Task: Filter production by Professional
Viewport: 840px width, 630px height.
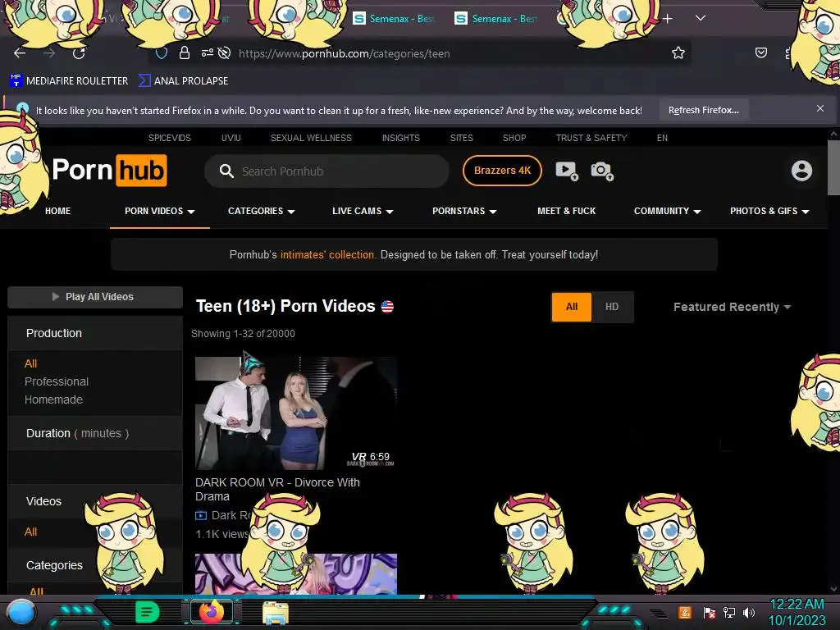Action: point(57,381)
